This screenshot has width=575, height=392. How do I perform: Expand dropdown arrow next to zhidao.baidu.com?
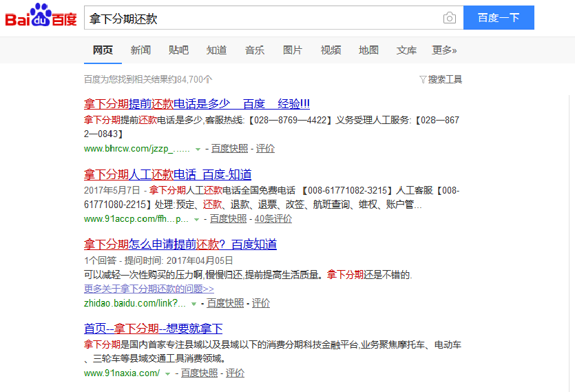point(194,304)
